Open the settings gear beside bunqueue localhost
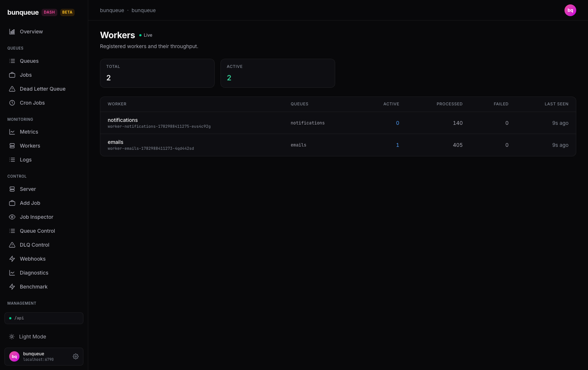Image resolution: width=588 pixels, height=370 pixels. point(76,356)
